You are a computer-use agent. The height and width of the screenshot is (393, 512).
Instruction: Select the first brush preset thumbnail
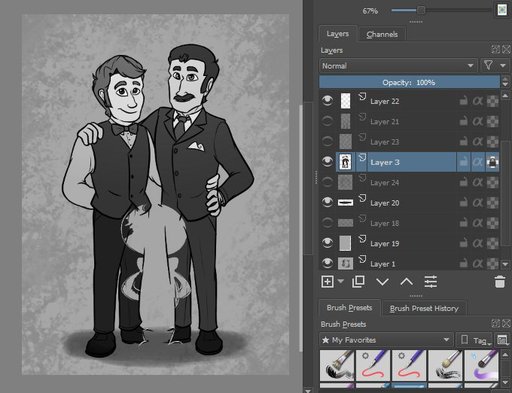click(x=337, y=365)
